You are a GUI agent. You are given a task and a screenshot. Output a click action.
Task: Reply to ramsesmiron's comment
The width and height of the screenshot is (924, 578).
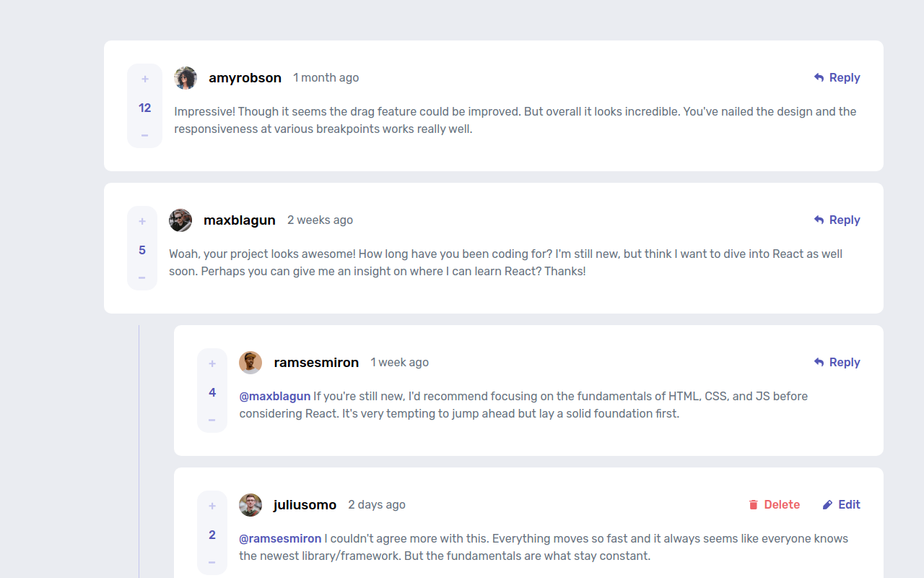click(837, 363)
